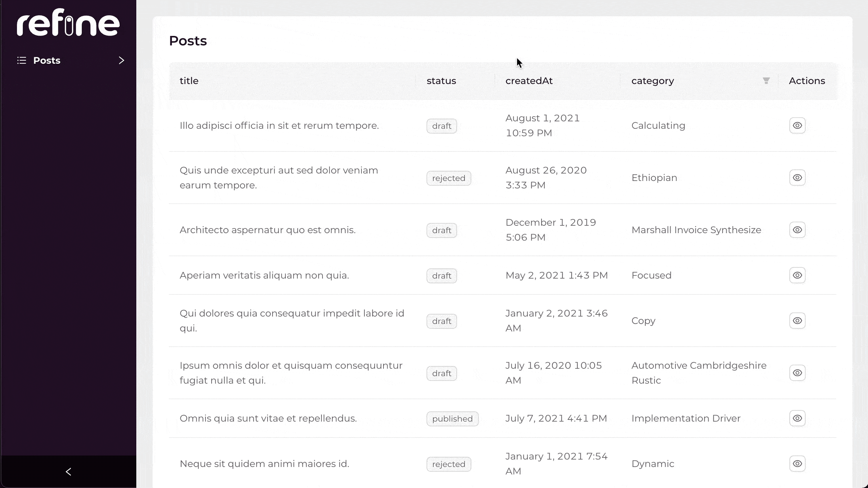Open the Implementation Driver post details
Viewport: 868px width, 488px height.
[797, 419]
